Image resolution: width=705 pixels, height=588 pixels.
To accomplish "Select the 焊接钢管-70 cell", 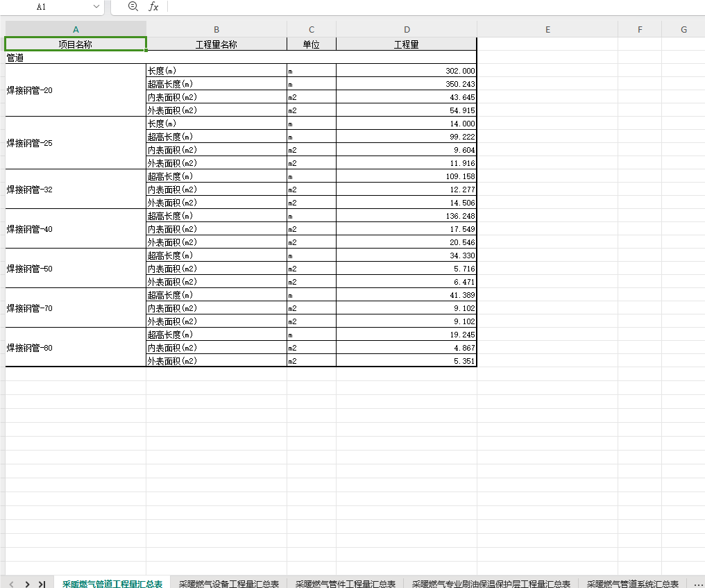I will (76, 308).
